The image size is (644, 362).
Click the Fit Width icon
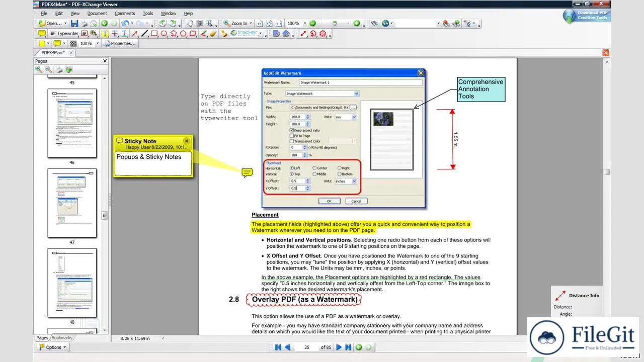point(279,23)
